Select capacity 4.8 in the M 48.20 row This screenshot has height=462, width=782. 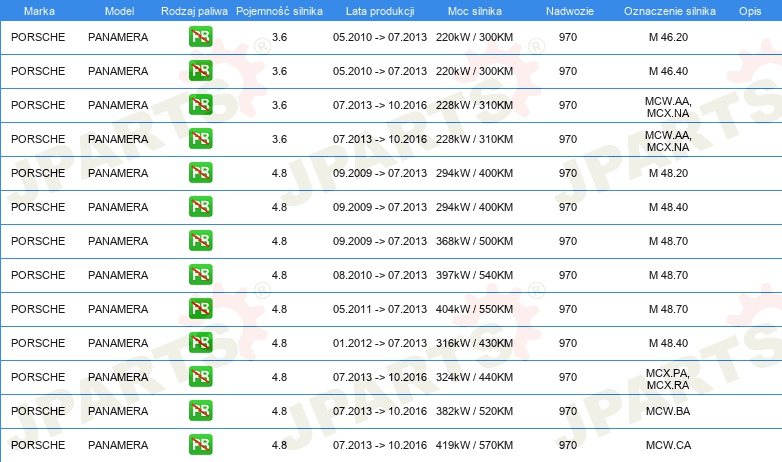click(x=279, y=173)
